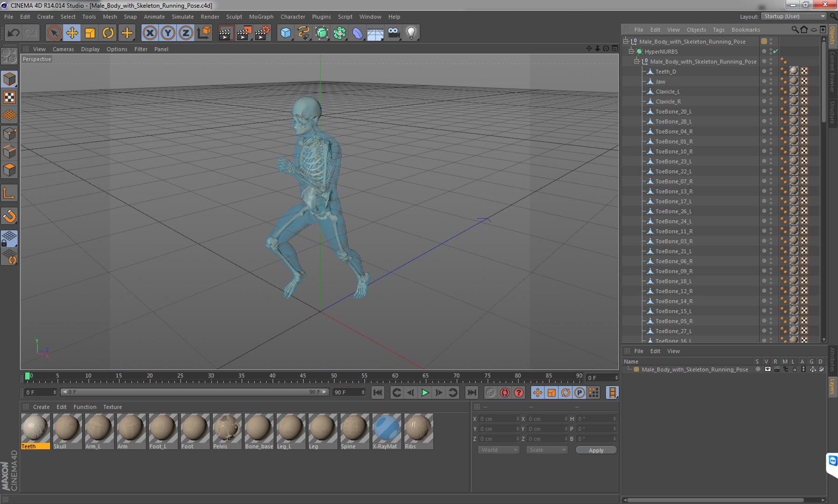Open the World coordinate dropdown
Image resolution: width=838 pixels, height=504 pixels.
(498, 450)
